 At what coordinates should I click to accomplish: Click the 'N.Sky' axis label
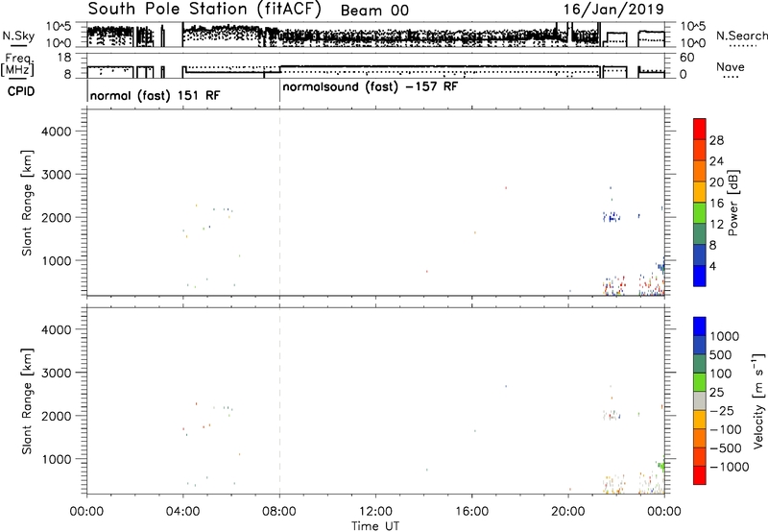click(x=18, y=36)
